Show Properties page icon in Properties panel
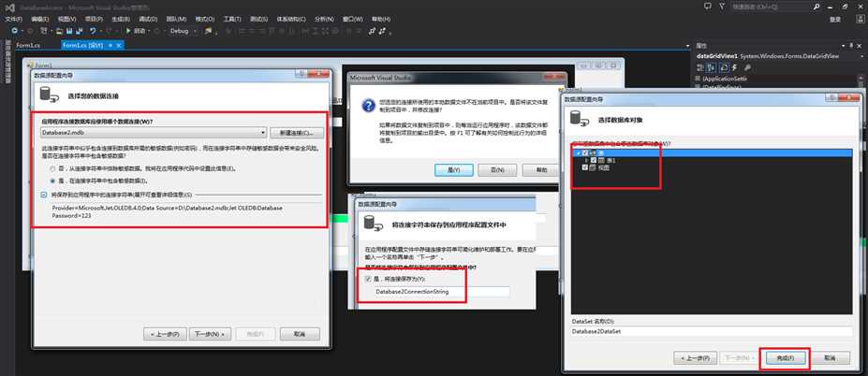The image size is (868, 376). click(x=723, y=67)
